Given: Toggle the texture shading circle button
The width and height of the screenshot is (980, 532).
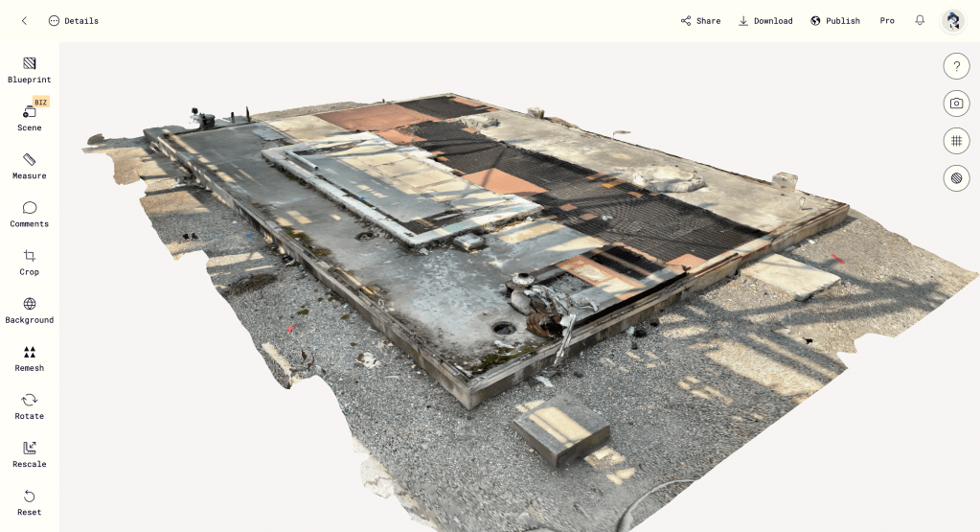Looking at the screenshot, I should pos(956,178).
